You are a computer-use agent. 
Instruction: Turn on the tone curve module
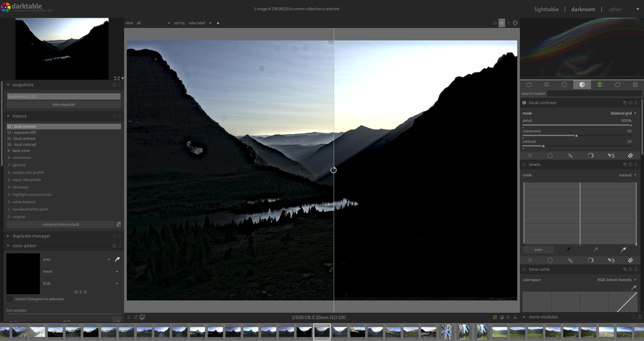pyautogui.click(x=524, y=269)
